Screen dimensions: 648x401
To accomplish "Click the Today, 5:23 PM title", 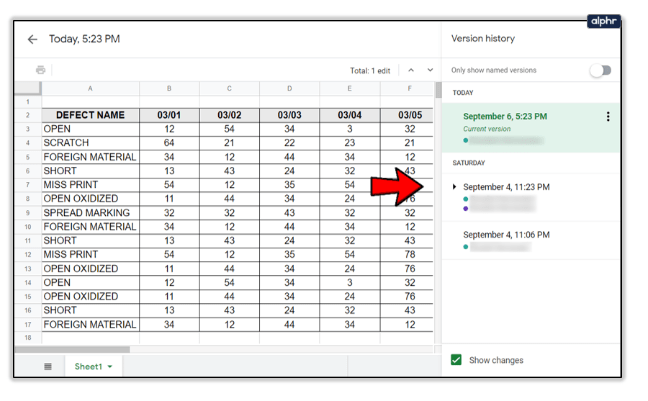I will 84,39.
